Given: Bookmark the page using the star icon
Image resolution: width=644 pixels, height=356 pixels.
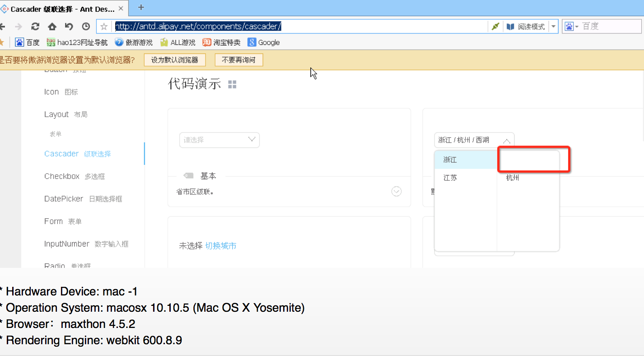Looking at the screenshot, I should 103,26.
